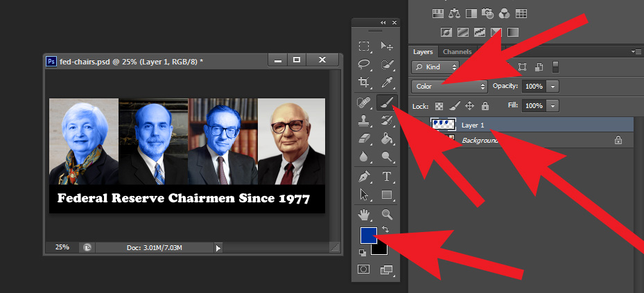Click the fed-chairs.psd document title

132,62
